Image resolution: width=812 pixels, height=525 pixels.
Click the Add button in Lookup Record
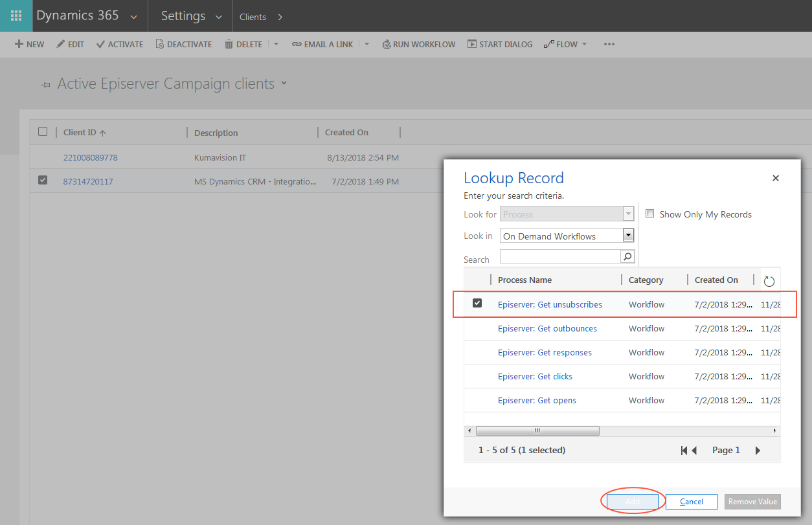pos(633,502)
